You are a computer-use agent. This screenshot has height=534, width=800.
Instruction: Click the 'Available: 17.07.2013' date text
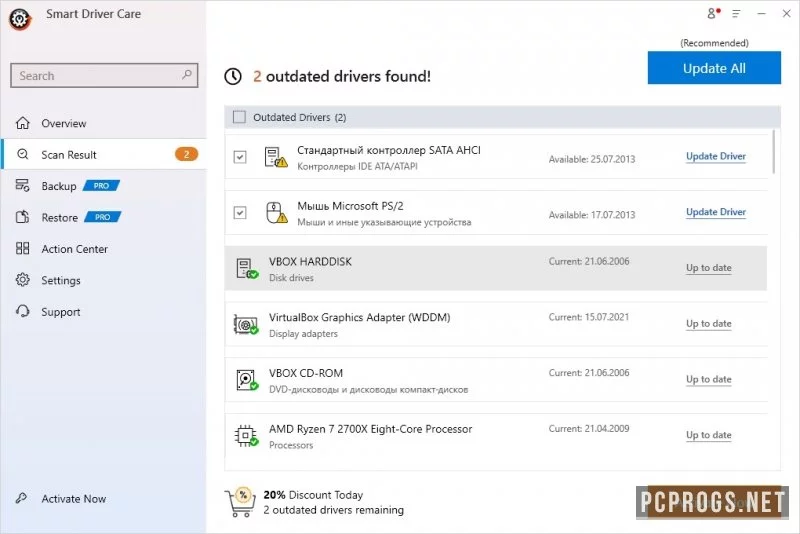592,215
